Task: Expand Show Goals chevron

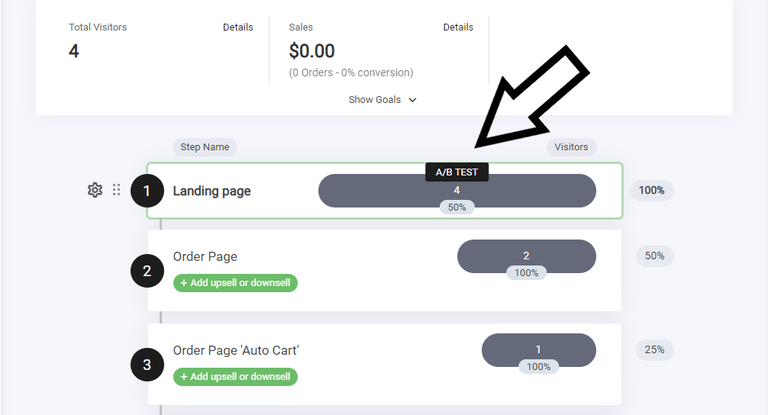Action: click(412, 100)
